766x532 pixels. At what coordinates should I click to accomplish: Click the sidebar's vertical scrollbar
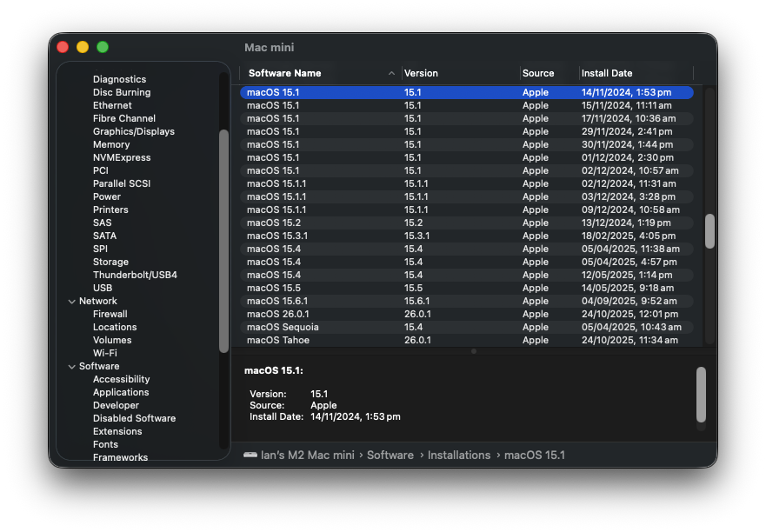click(x=223, y=241)
